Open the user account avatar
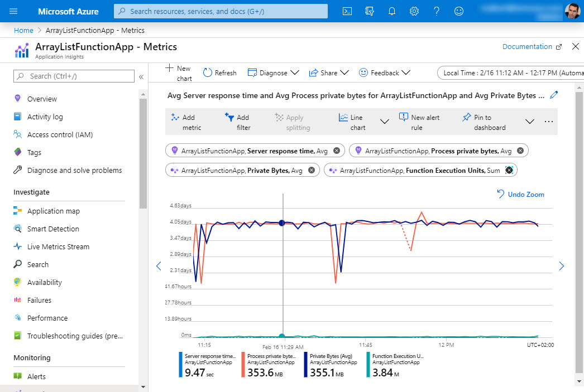 (x=572, y=11)
